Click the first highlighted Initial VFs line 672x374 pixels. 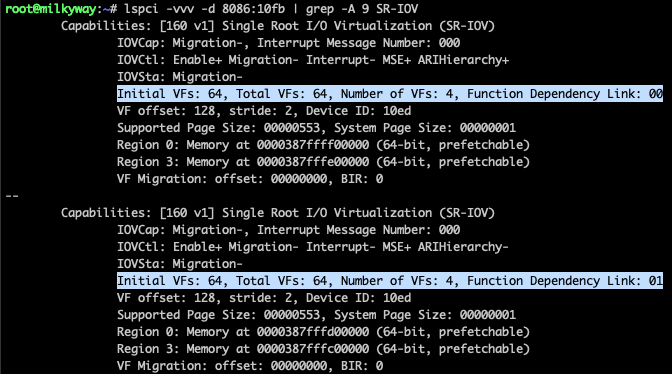390,94
